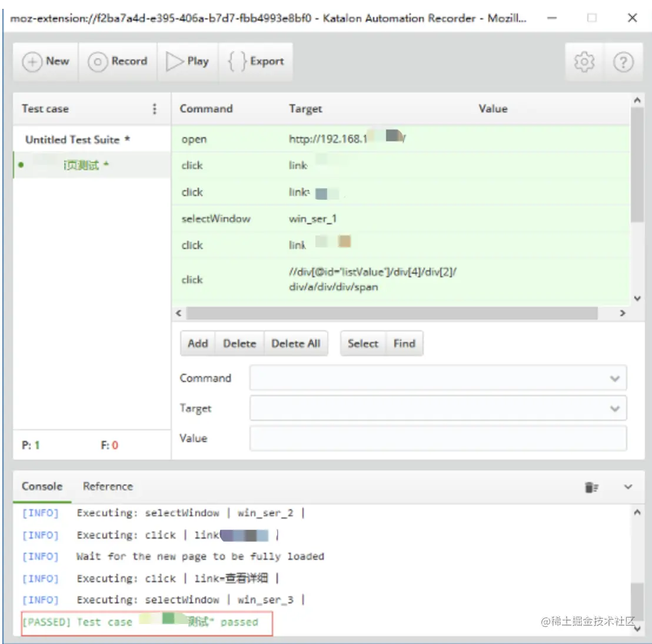Switch to the Console tab
This screenshot has height=644, width=652.
(x=42, y=486)
